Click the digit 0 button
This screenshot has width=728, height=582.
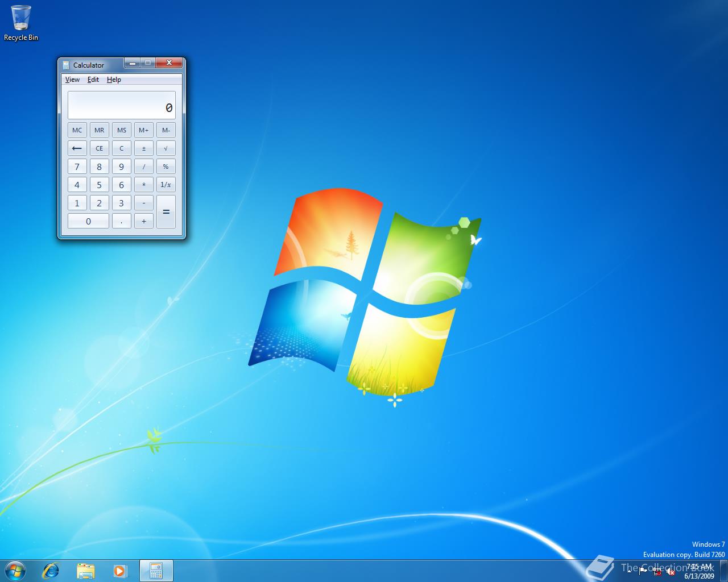pyautogui.click(x=88, y=221)
